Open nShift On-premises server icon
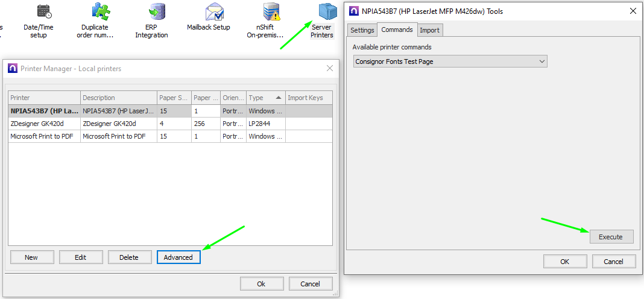This screenshot has width=644, height=299. 271,12
